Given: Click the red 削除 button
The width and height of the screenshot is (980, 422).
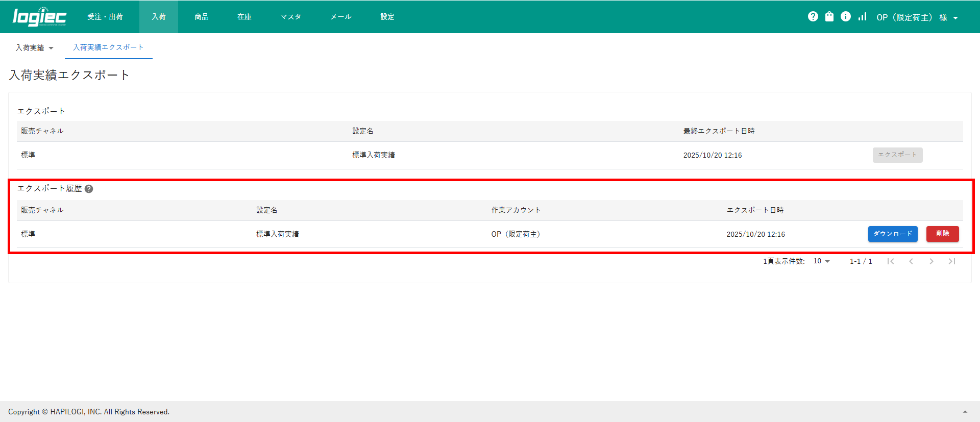Looking at the screenshot, I should tap(942, 234).
